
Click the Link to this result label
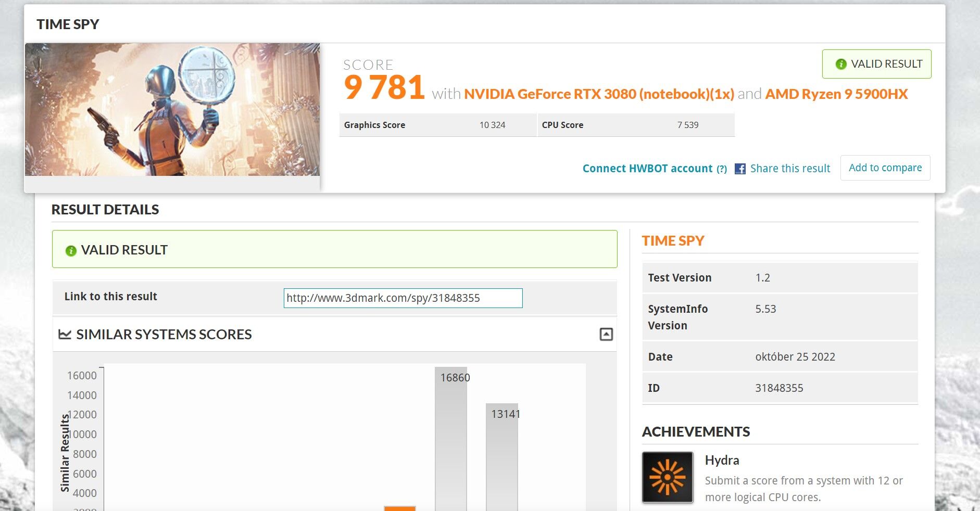click(110, 297)
